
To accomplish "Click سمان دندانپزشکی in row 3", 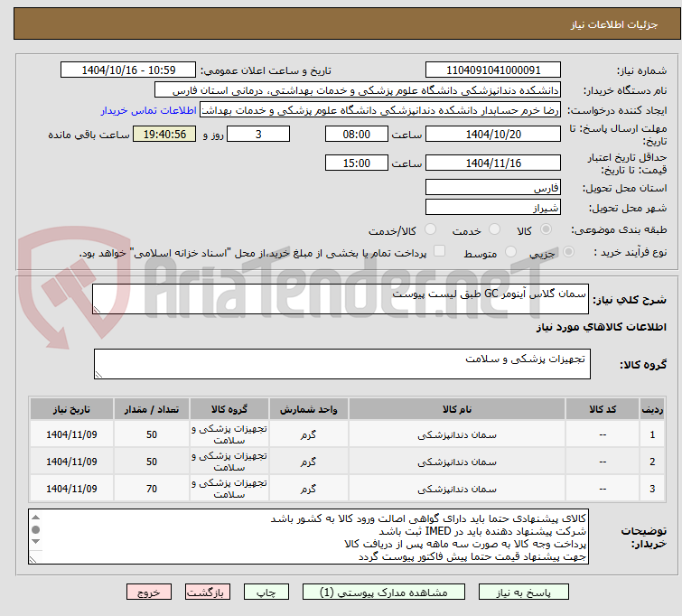I will (457, 489).
